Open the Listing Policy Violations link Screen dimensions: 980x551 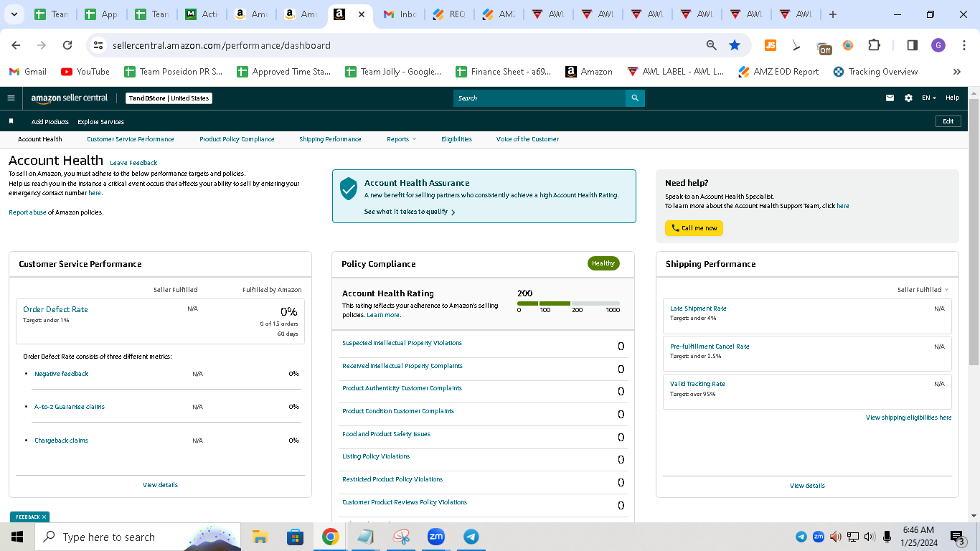tap(376, 456)
